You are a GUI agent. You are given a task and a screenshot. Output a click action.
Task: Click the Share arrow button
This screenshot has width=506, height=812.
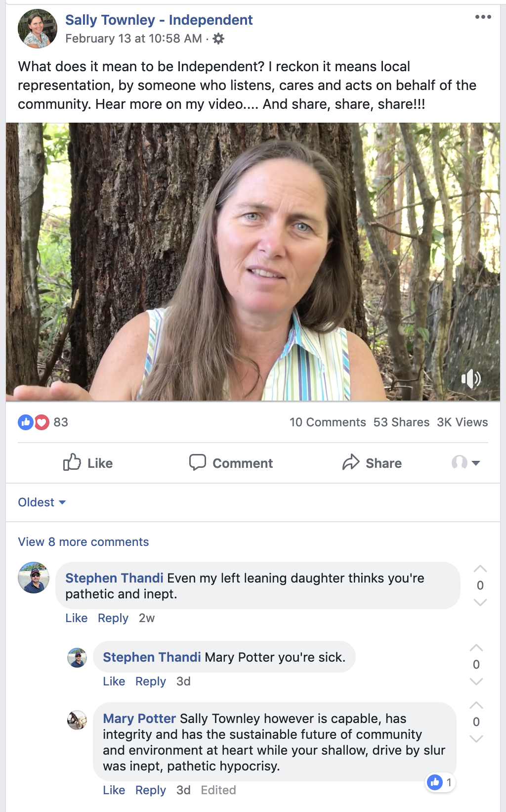pos(372,463)
